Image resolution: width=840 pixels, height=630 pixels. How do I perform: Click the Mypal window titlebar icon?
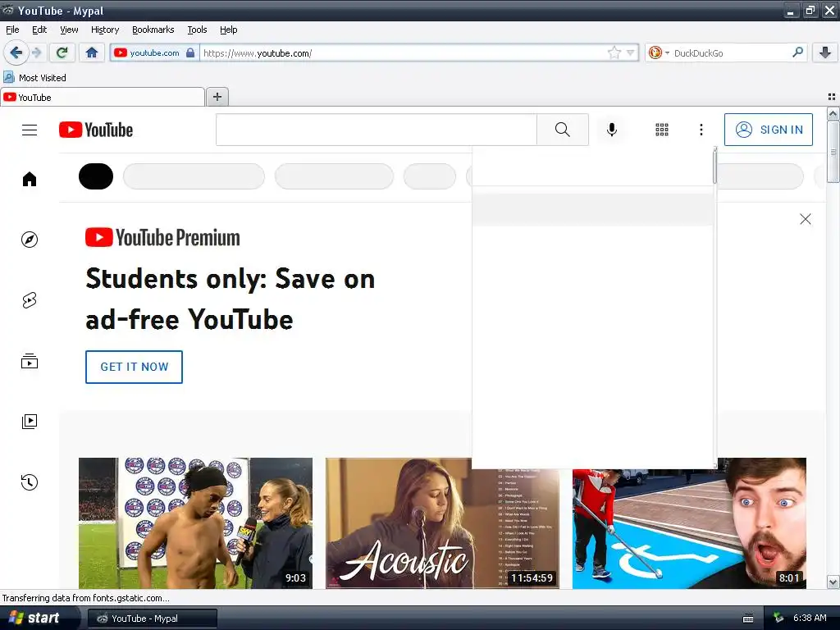(8, 10)
